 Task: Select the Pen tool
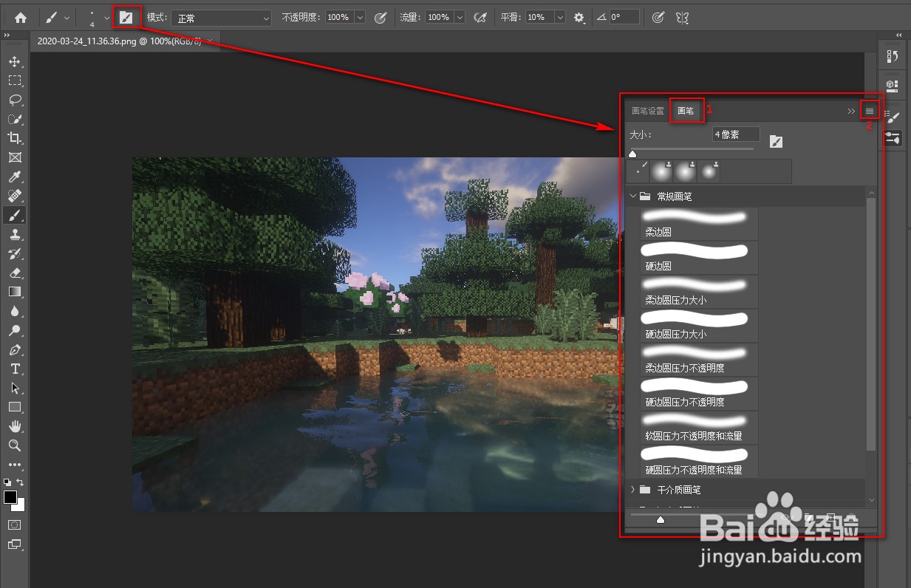pos(14,349)
